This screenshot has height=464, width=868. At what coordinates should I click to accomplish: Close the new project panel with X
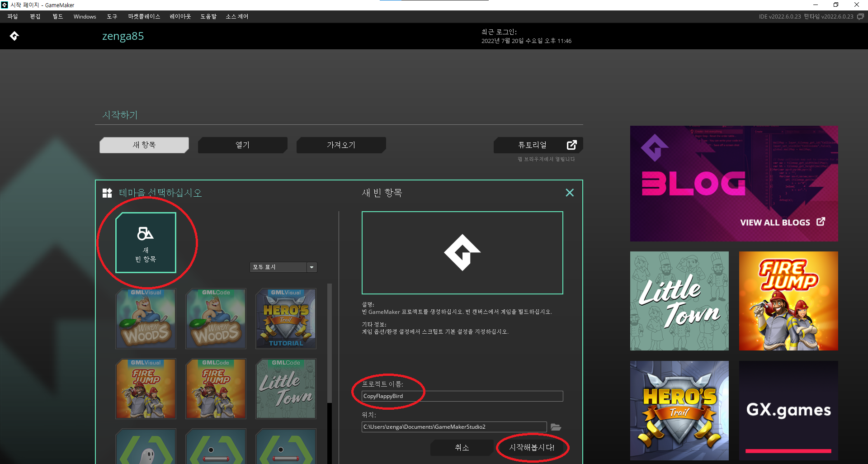pos(570,193)
